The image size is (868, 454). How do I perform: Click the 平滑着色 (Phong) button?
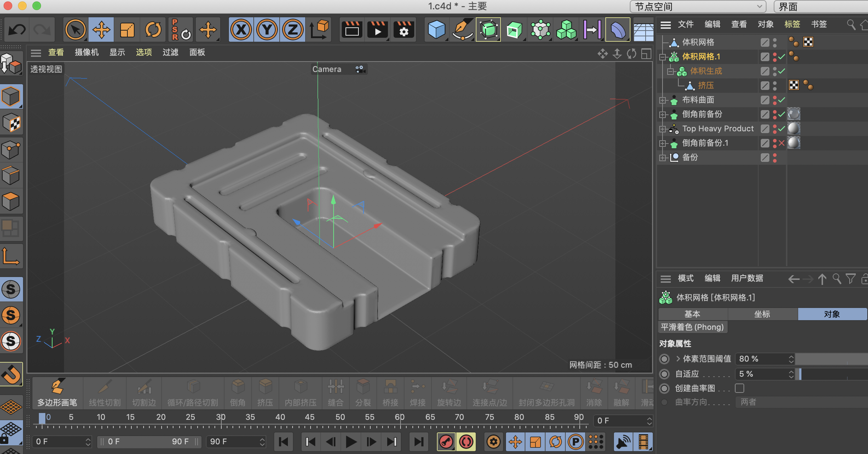click(x=692, y=327)
